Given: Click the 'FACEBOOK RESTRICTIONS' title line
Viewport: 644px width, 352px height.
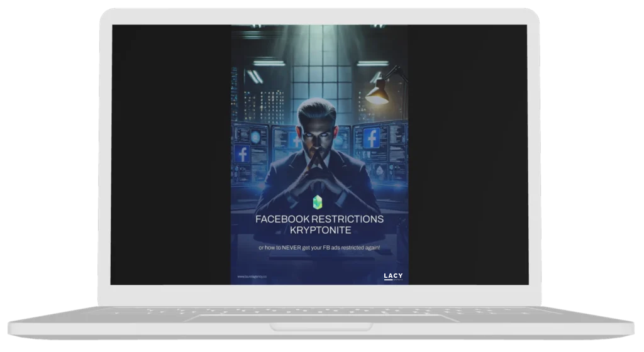Looking at the screenshot, I should tap(319, 219).
